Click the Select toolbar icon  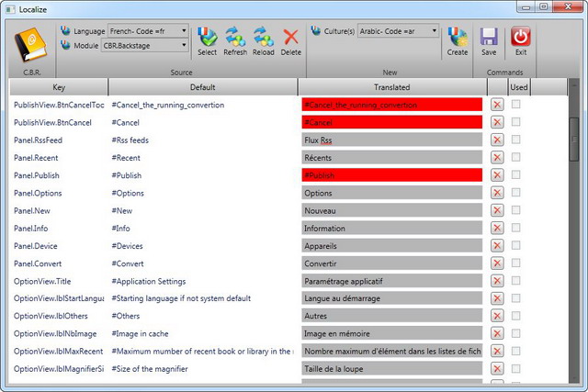207,37
